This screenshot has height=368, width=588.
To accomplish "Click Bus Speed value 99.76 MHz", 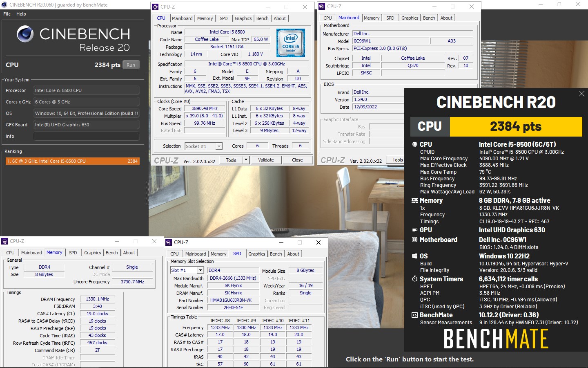I will [x=205, y=123].
